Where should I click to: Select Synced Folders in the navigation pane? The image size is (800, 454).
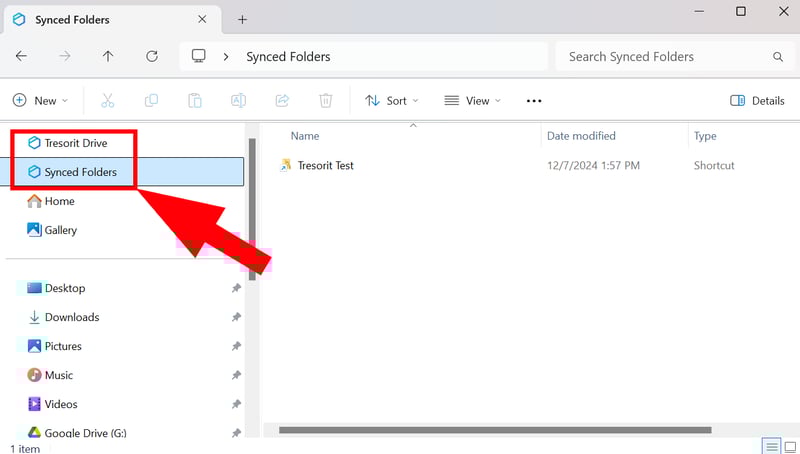[122, 172]
